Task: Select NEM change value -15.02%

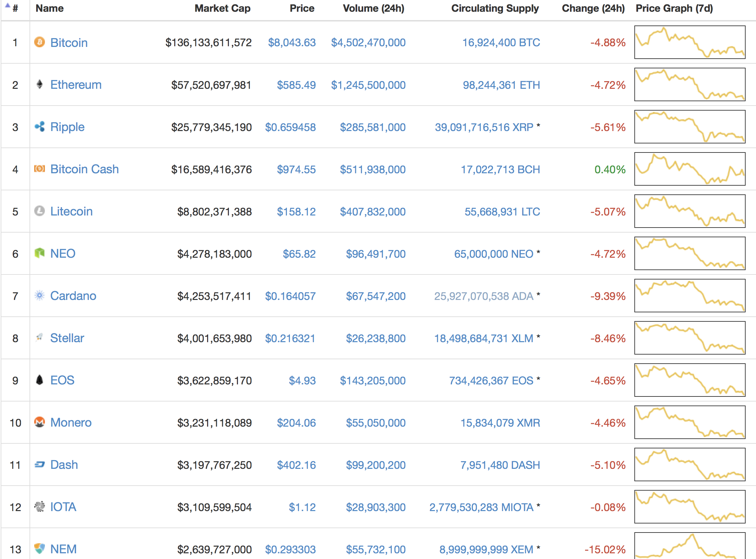Action: (x=605, y=550)
